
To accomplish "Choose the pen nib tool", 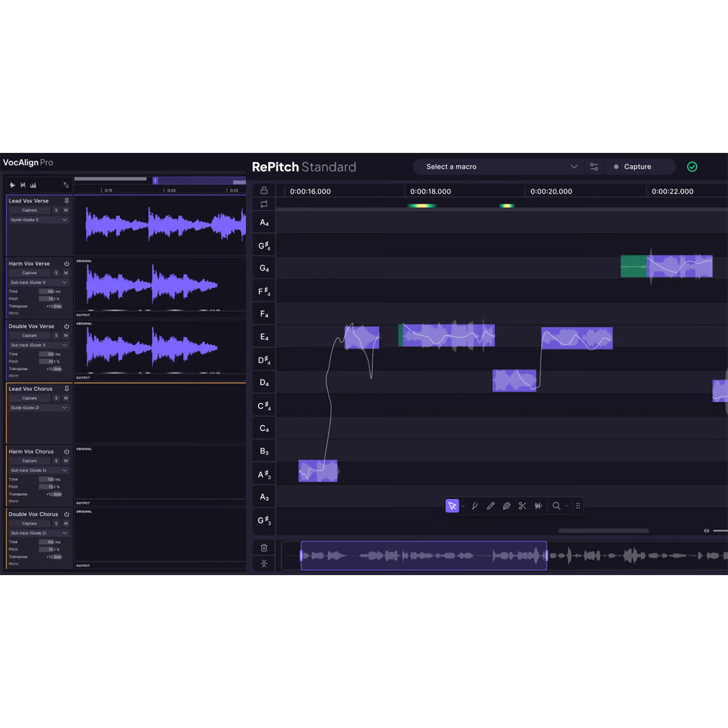I will click(x=507, y=506).
